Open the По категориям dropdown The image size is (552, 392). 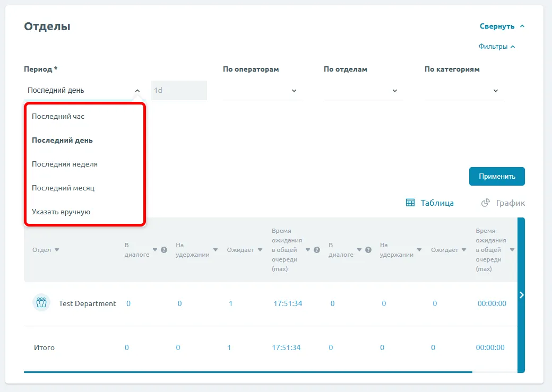[x=464, y=91]
